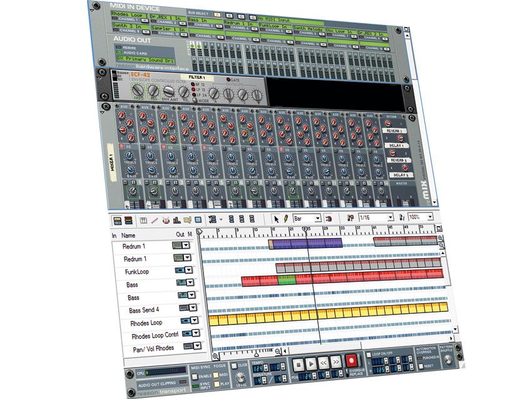Open Out dropdown for Pan/ Vol Rhodes track
Screen dimensions: 532x399
[197, 346]
